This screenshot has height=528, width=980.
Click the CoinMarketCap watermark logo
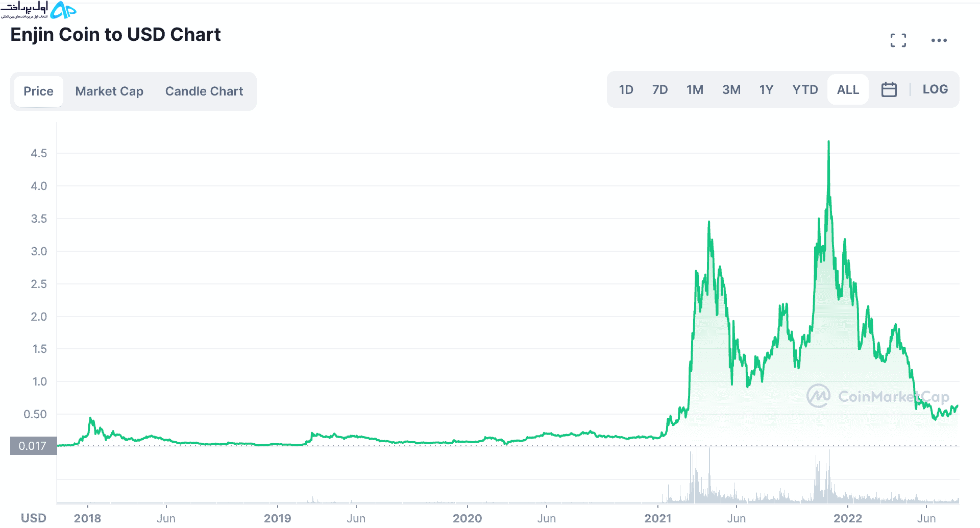coord(878,396)
